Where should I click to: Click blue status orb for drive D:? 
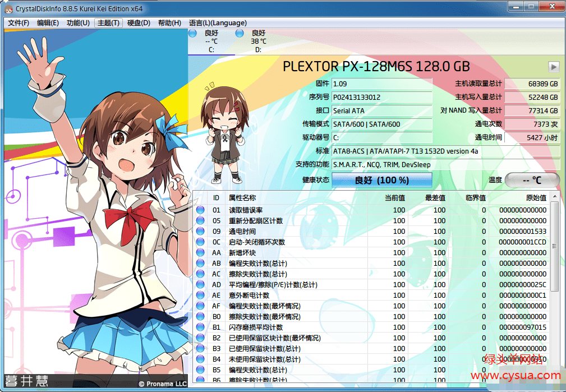click(240, 33)
